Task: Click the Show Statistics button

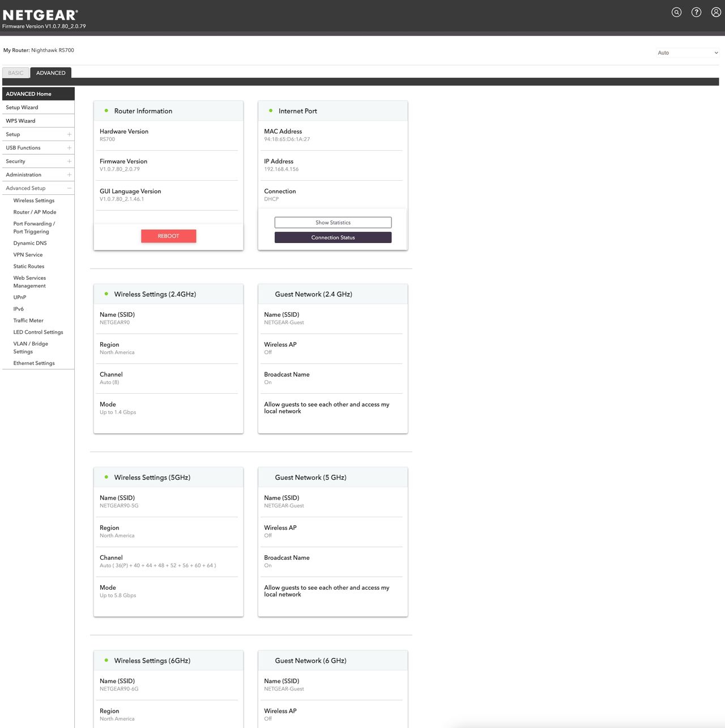Action: pos(333,223)
